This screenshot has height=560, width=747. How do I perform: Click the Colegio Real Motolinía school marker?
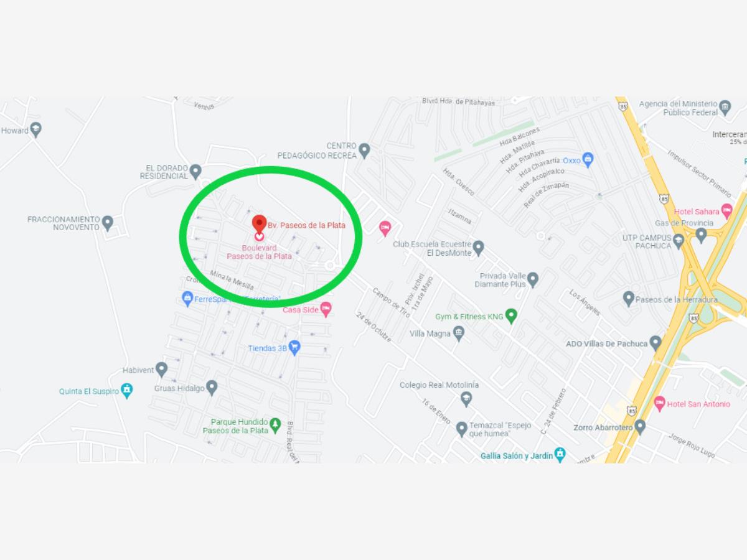466,398
